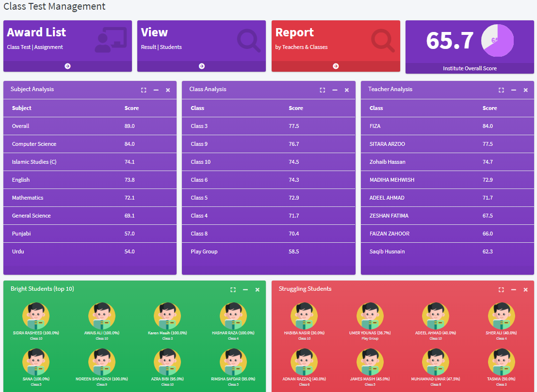The image size is (537, 392).
Task: Click the arrow icon on View card
Action: [201, 66]
